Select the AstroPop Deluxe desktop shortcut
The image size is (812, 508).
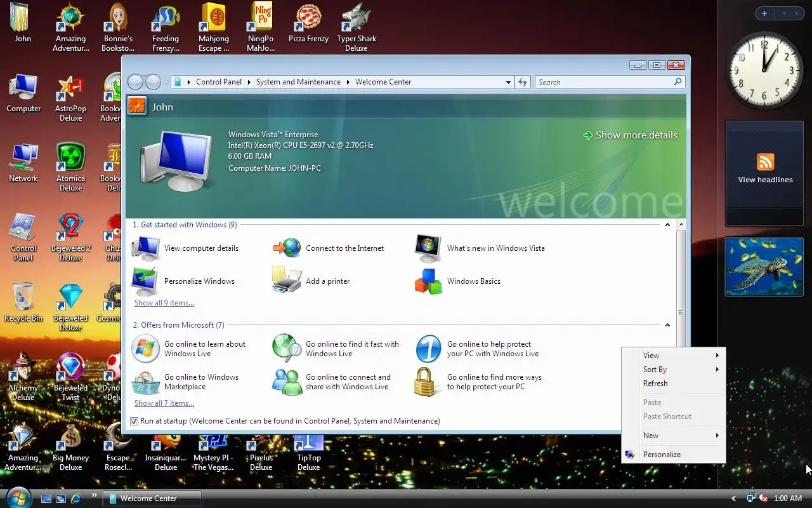point(71,97)
